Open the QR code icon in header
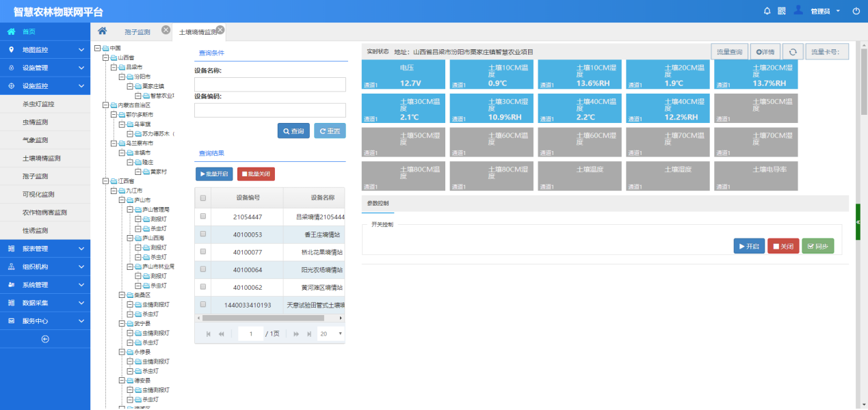This screenshot has width=868, height=410. [x=782, y=11]
